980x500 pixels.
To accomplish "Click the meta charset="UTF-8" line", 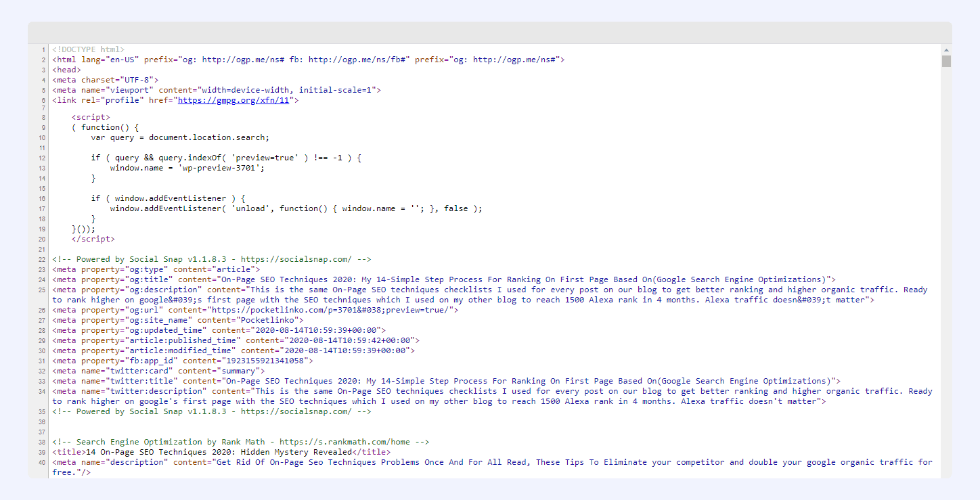I will point(106,80).
